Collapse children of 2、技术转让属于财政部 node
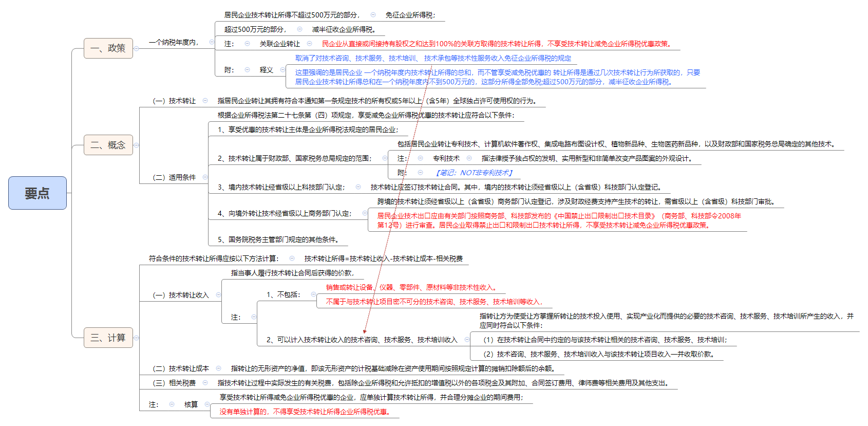Screen dimensions: 868x426 (385, 158)
